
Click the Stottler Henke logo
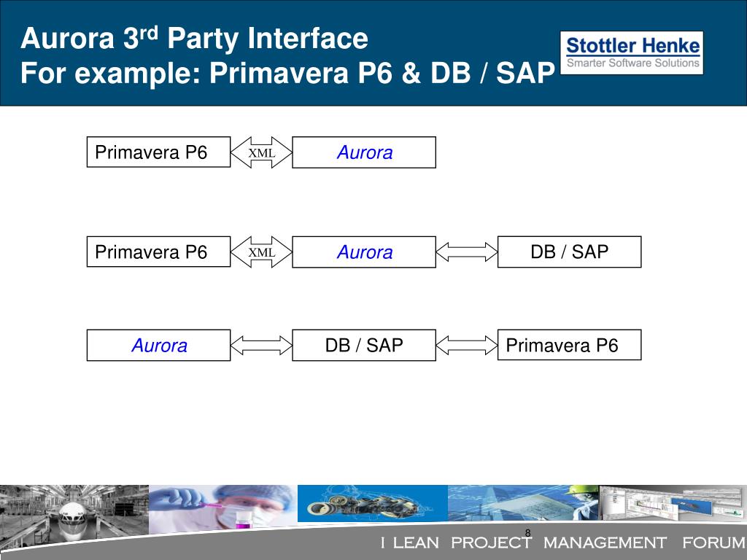[632, 52]
